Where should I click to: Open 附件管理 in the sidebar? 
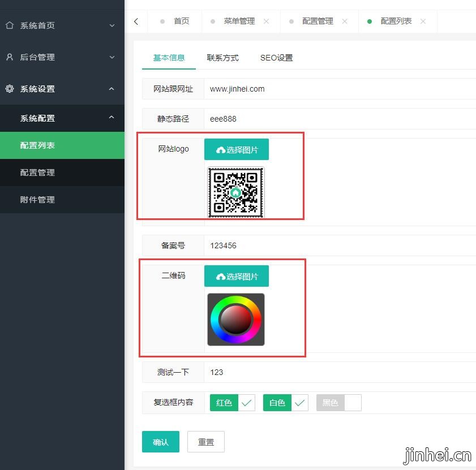click(x=62, y=200)
